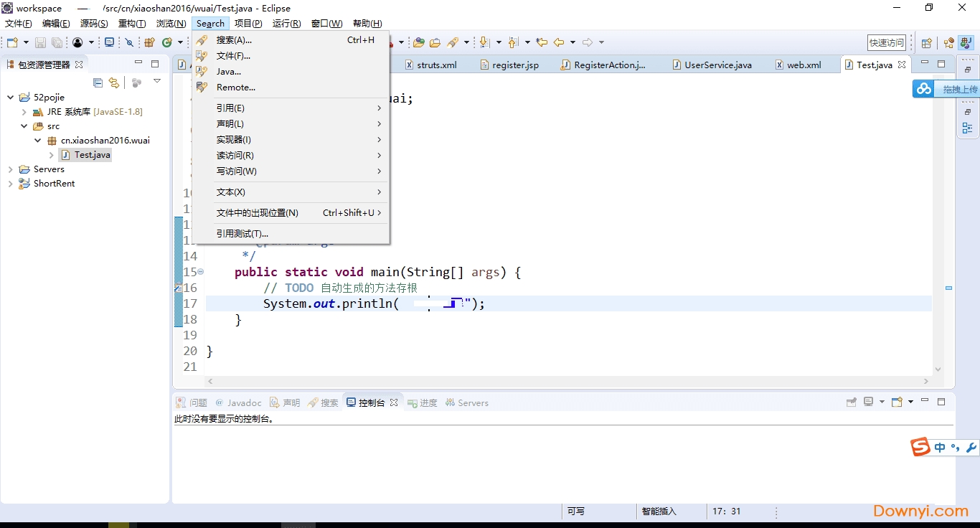Open the Search flashlight toolbar icon

pyautogui.click(x=453, y=42)
